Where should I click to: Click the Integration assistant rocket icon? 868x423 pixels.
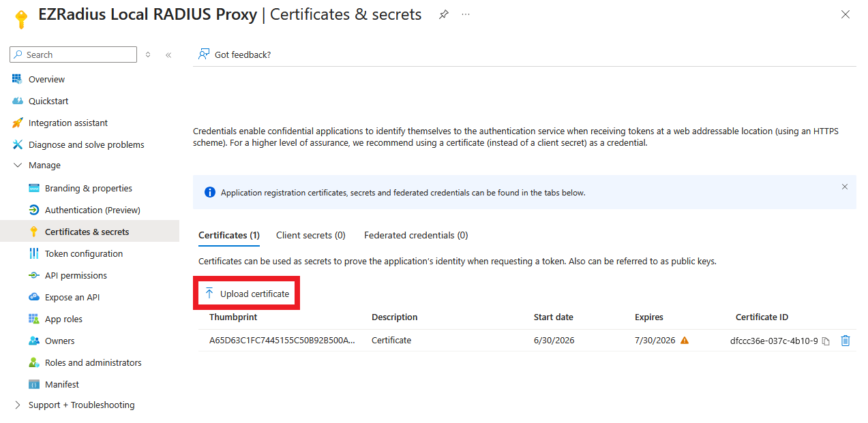18,123
